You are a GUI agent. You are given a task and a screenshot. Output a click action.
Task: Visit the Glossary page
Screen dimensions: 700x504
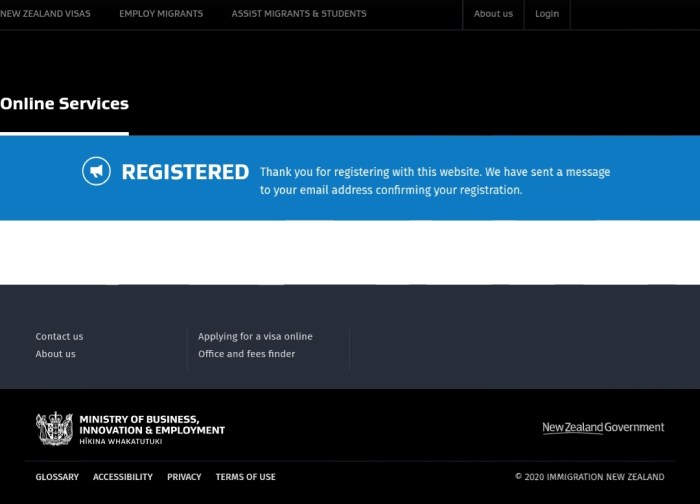pos(57,477)
